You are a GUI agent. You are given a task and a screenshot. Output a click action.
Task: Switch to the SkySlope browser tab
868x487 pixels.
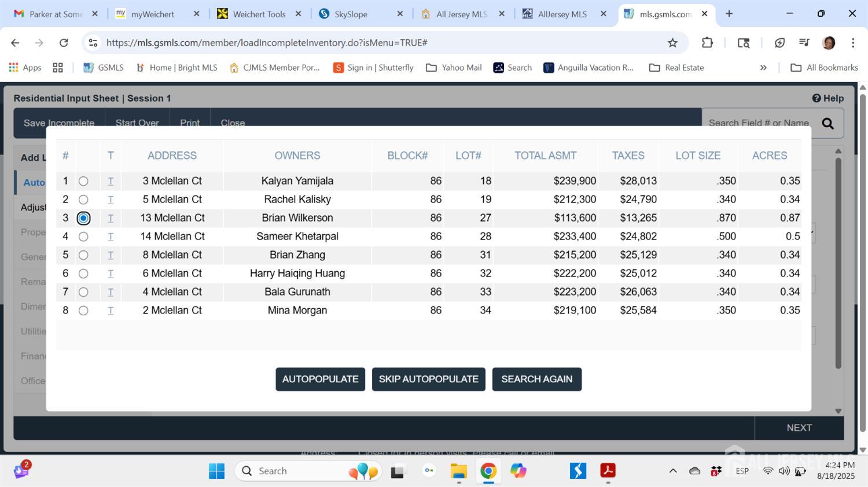pyautogui.click(x=351, y=14)
